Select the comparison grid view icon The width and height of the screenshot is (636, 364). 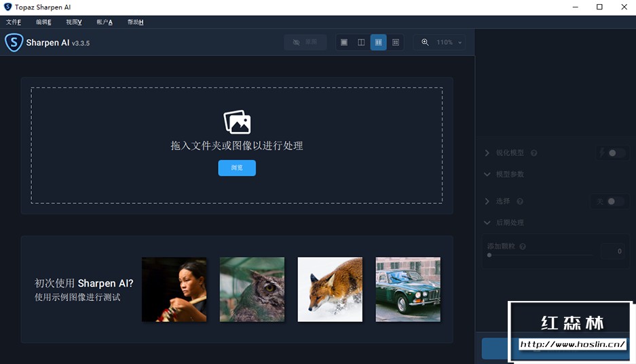[x=396, y=42]
